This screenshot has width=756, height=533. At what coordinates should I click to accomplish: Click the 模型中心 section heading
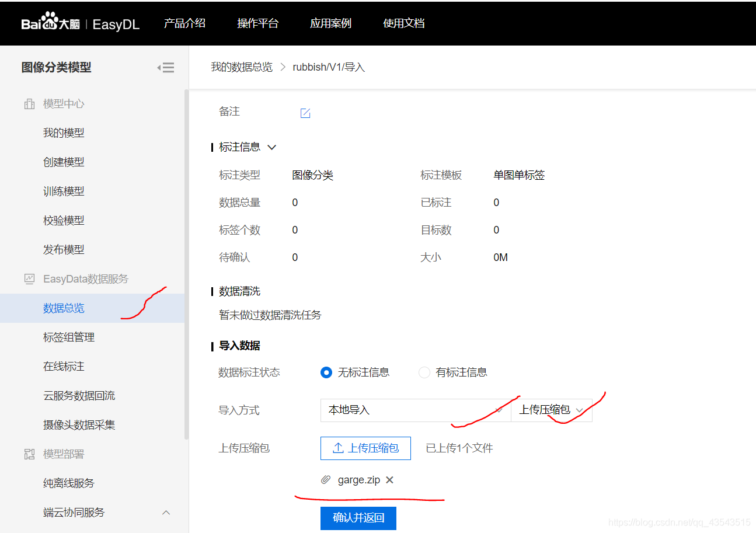point(64,103)
